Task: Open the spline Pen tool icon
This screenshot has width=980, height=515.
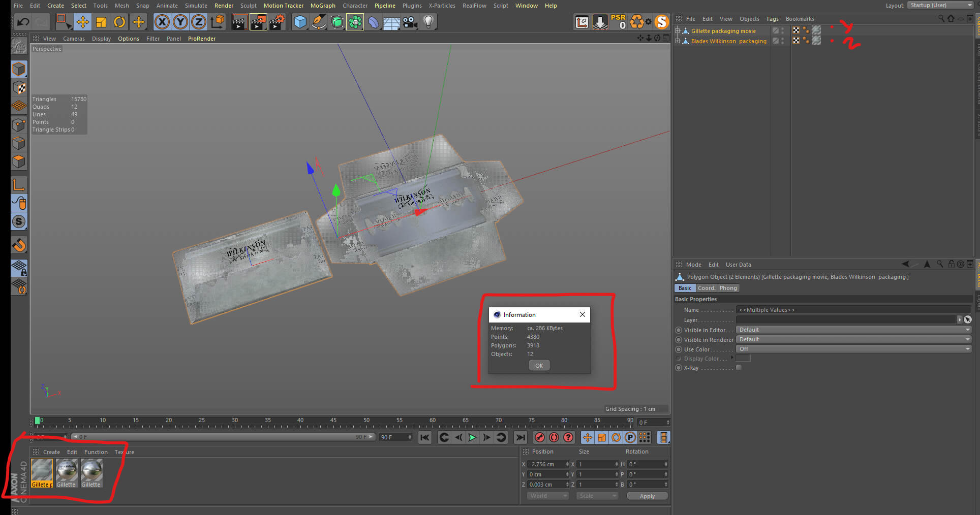Action: (x=318, y=22)
